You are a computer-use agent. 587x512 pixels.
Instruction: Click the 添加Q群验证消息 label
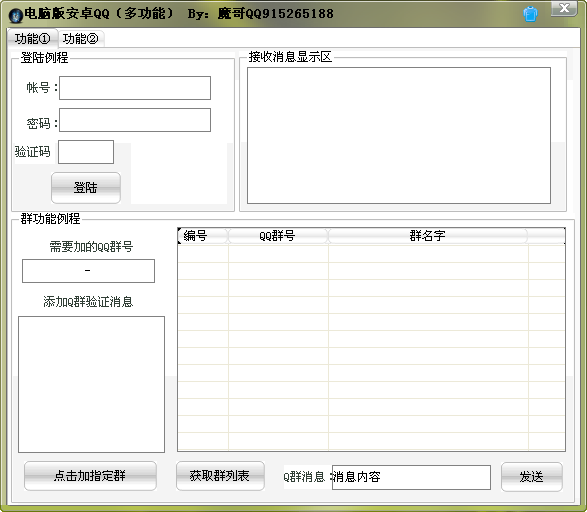click(x=88, y=302)
